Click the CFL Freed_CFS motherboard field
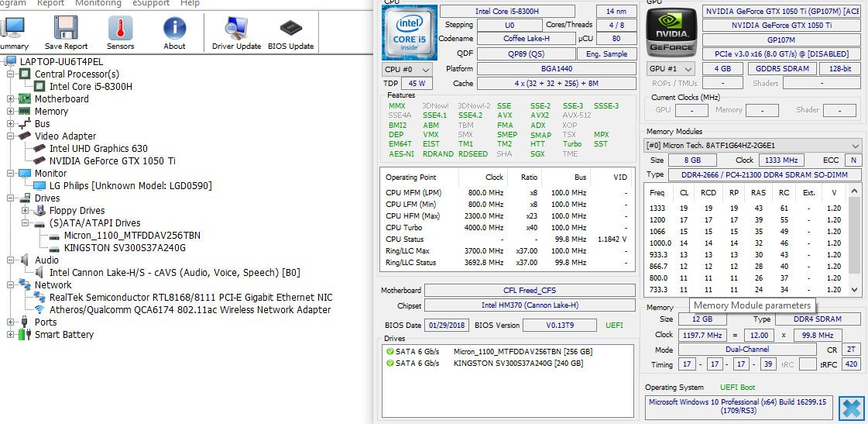The width and height of the screenshot is (868, 424). coord(530,291)
